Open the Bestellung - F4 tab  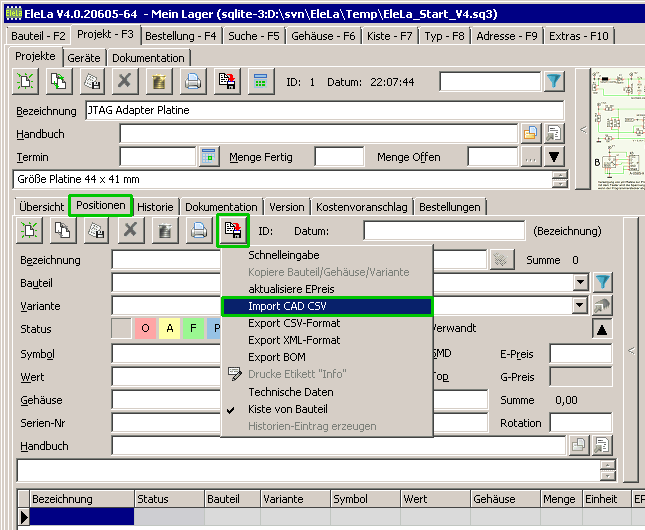point(181,36)
